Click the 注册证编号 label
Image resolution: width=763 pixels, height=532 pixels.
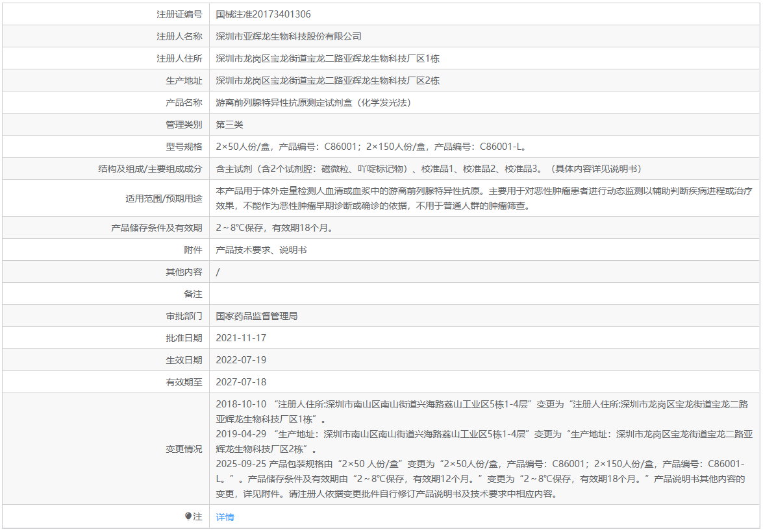tap(179, 14)
